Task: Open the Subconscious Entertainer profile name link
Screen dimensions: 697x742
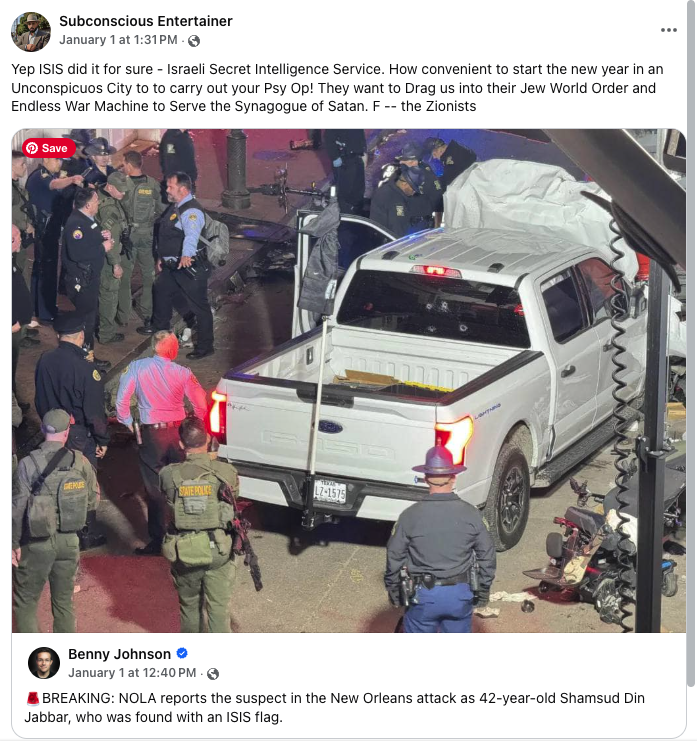Action: 146,21
